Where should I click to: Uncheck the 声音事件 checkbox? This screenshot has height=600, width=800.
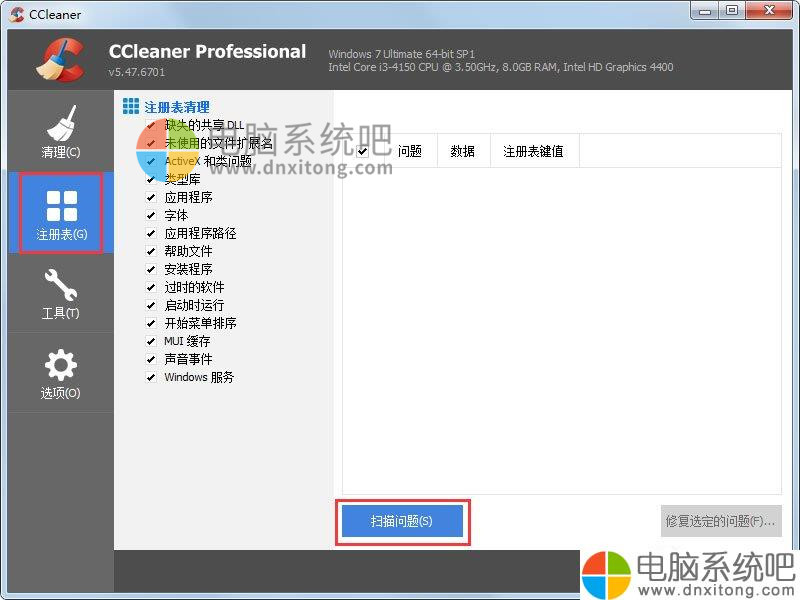pos(151,359)
